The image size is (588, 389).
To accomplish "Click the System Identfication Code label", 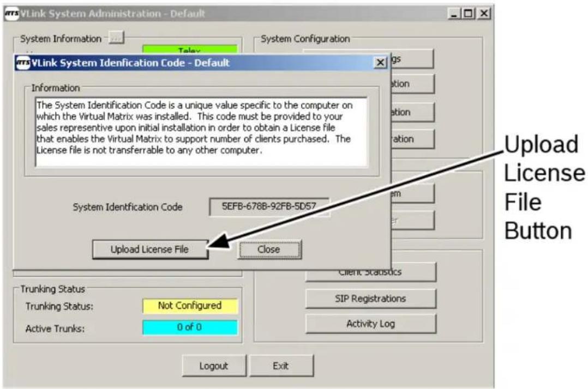I will (128, 207).
